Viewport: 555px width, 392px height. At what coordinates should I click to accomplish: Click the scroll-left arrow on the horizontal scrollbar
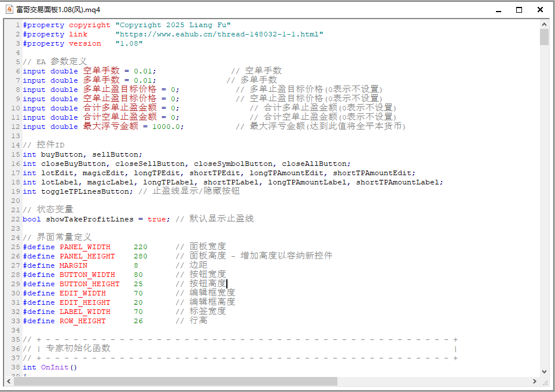tap(8, 382)
